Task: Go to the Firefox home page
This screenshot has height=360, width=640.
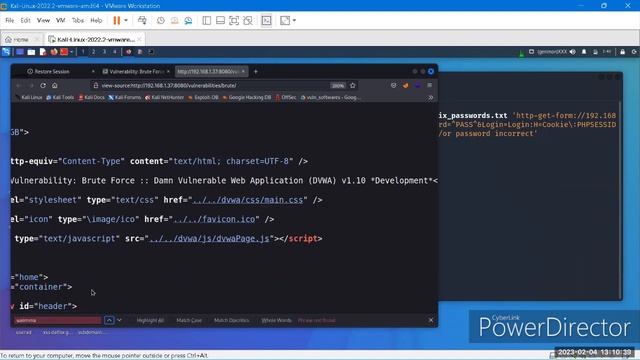Action: 55,85
